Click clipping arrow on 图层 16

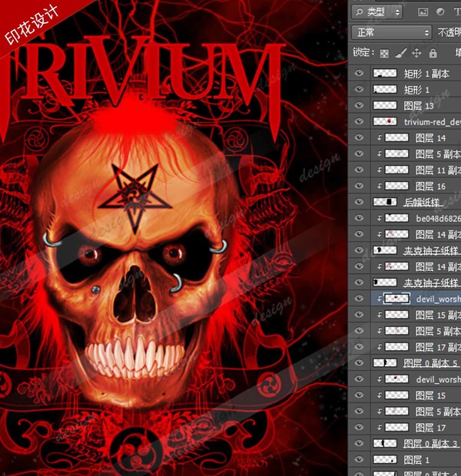coord(380,186)
